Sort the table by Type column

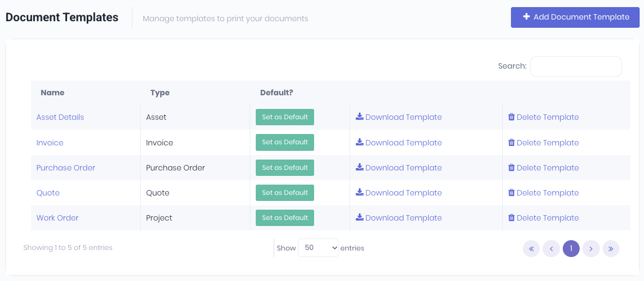[x=160, y=93]
